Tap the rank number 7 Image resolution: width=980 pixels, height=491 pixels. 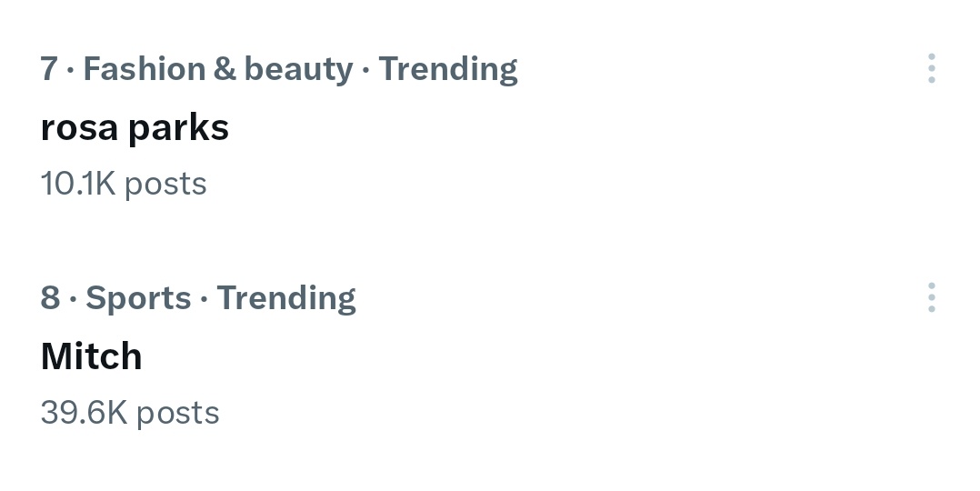(x=49, y=69)
